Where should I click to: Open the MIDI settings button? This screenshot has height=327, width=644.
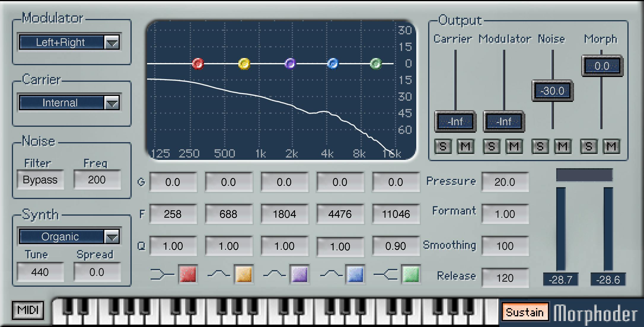pos(28,310)
